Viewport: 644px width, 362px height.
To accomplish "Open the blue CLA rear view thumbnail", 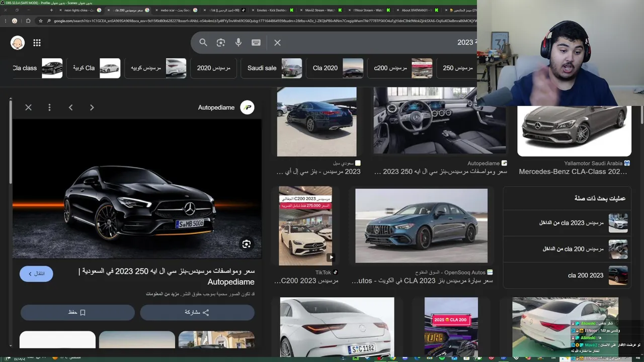I will tap(316, 122).
